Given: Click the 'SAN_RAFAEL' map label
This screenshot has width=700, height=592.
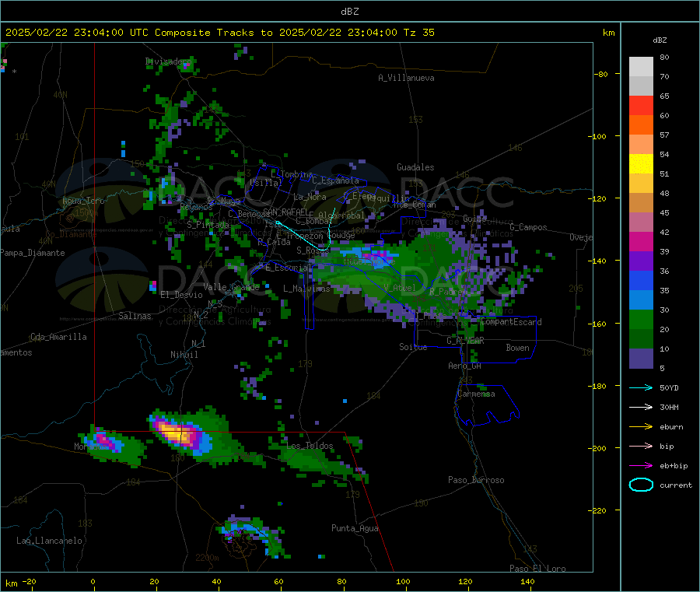Looking at the screenshot, I should pos(285,212).
